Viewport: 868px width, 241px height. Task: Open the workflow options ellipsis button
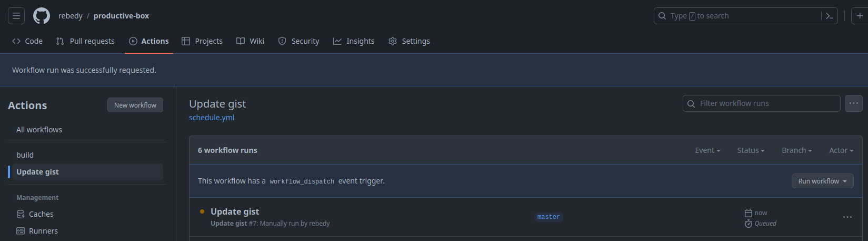pos(854,103)
